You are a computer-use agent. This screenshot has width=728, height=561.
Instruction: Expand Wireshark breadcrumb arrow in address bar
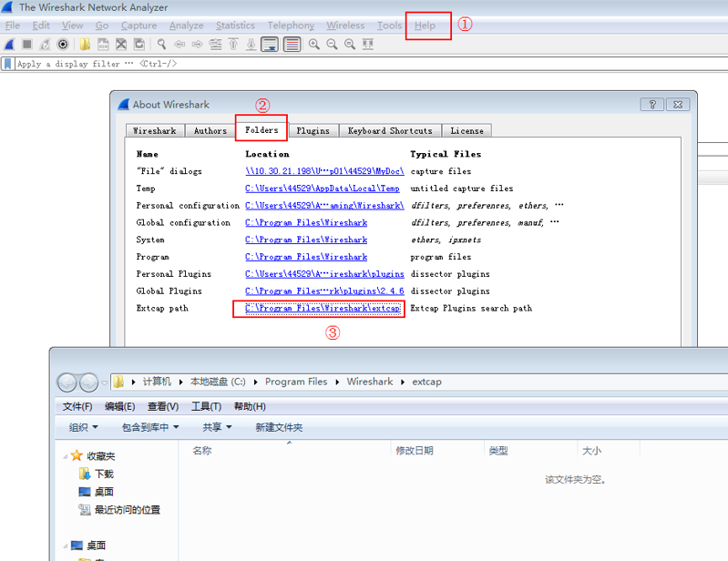(x=403, y=382)
